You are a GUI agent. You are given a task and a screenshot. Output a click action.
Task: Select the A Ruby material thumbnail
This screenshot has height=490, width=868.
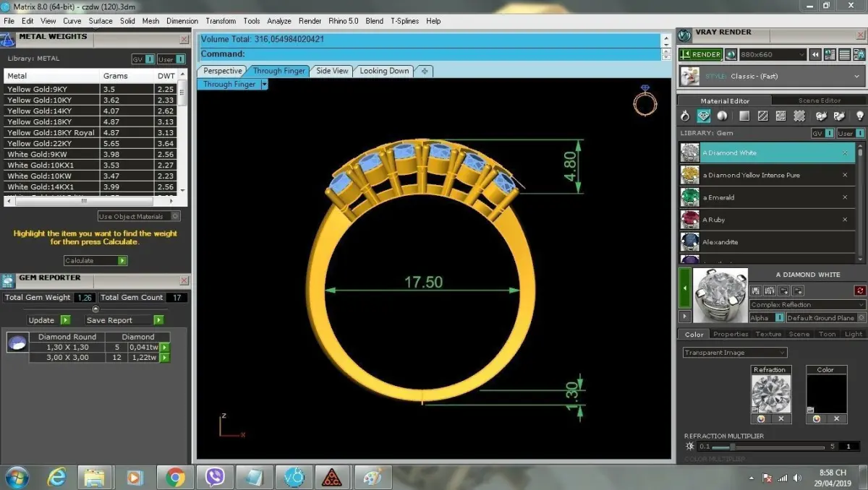click(x=690, y=219)
